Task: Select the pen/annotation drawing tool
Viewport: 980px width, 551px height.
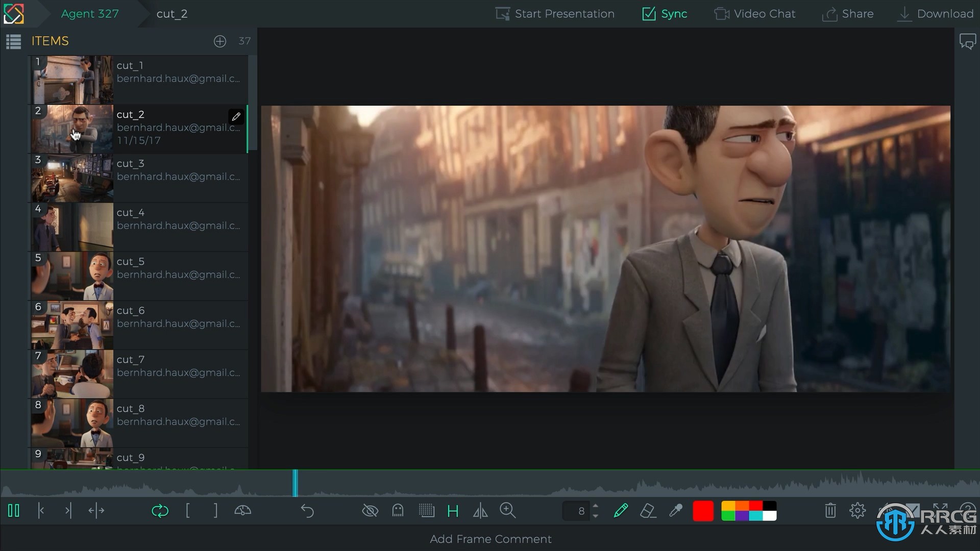Action: pyautogui.click(x=620, y=511)
